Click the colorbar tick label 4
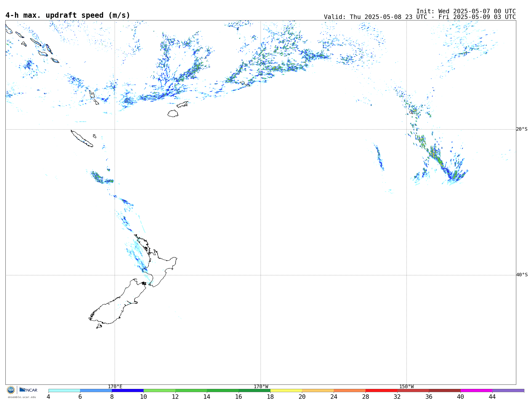Screen dimensions: 532x400 (x=49, y=397)
